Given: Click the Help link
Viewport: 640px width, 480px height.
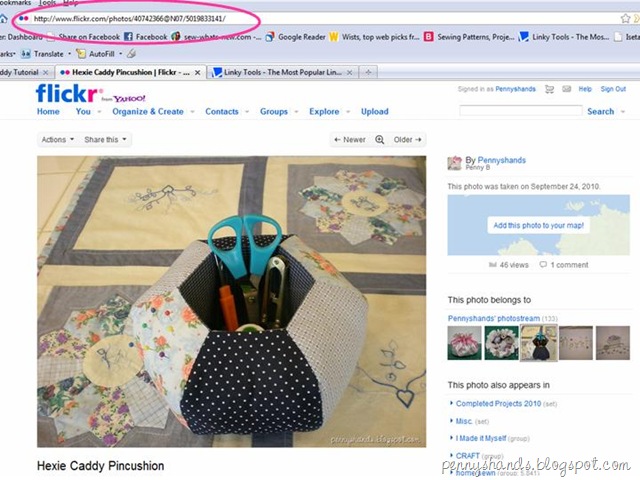Looking at the screenshot, I should tap(585, 89).
